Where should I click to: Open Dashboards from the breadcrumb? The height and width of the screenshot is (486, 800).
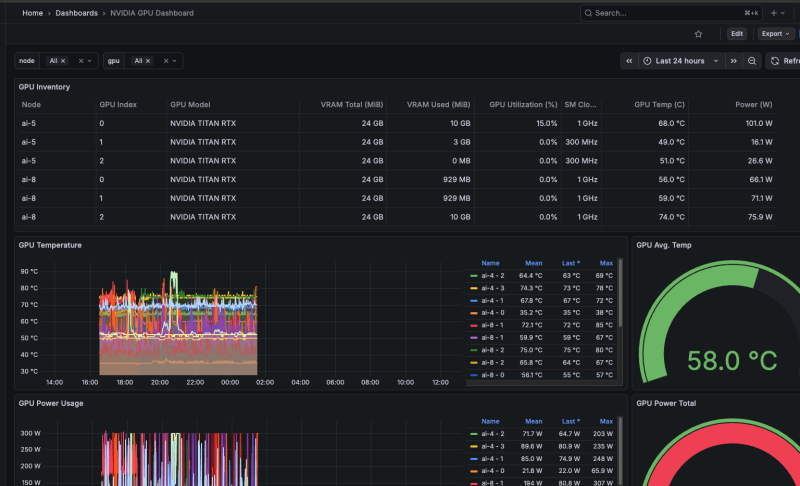(x=76, y=13)
